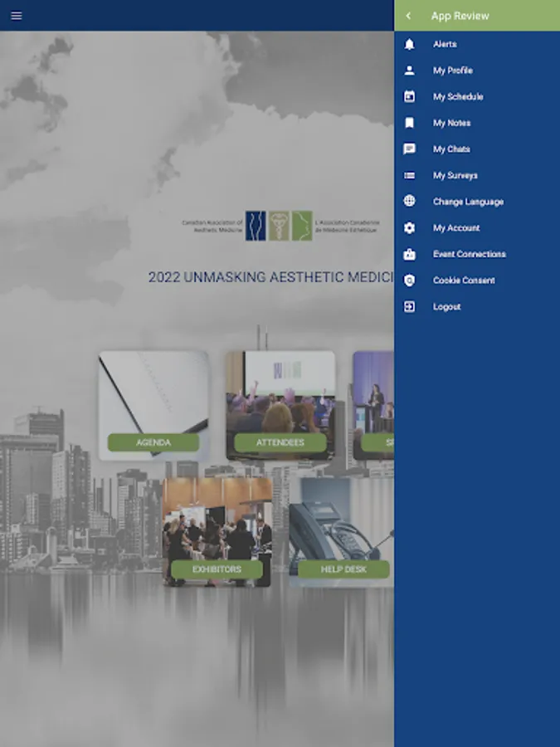This screenshot has height=747, width=560.
Task: Click the My Notes bookmark icon
Action: pos(410,123)
